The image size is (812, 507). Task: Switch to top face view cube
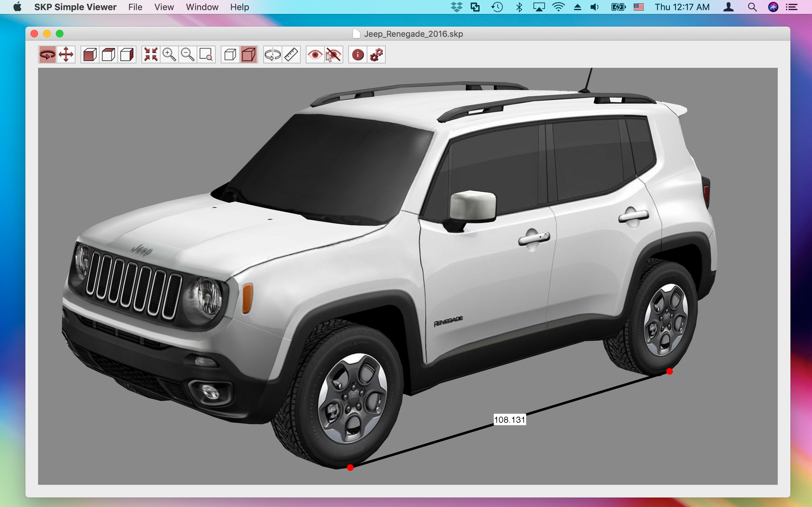pos(108,54)
